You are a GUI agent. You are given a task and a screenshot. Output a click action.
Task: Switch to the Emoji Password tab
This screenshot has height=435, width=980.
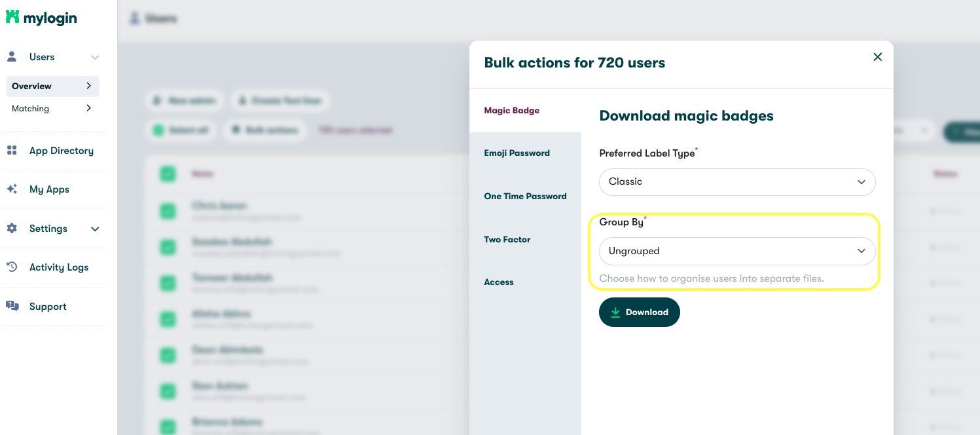click(517, 153)
